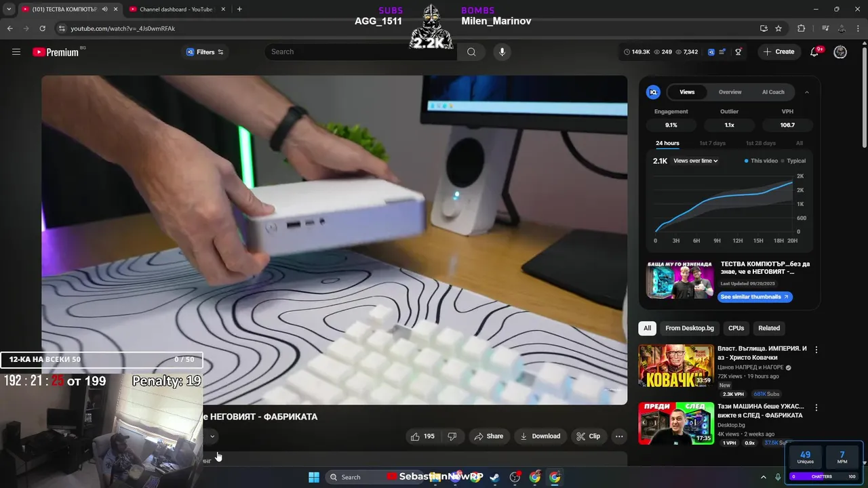Screen dimensions: 868x488
Task: Switch to Overview tab
Action: 730,92
